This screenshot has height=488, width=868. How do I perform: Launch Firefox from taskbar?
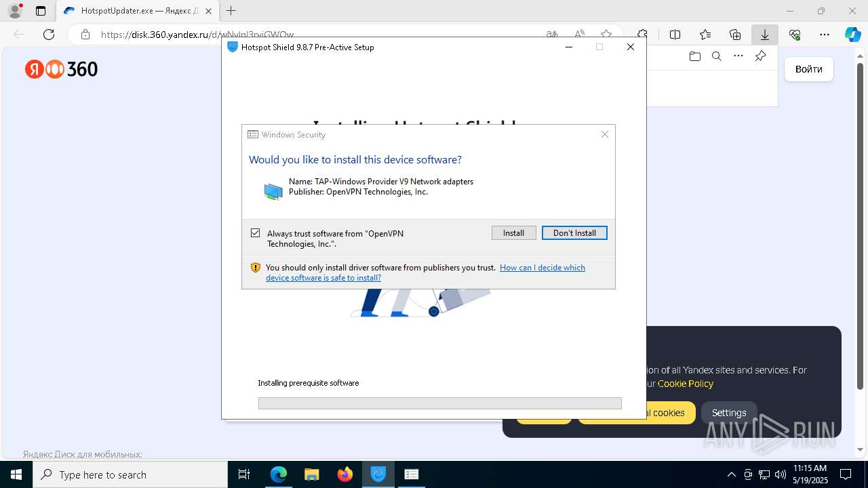(345, 474)
